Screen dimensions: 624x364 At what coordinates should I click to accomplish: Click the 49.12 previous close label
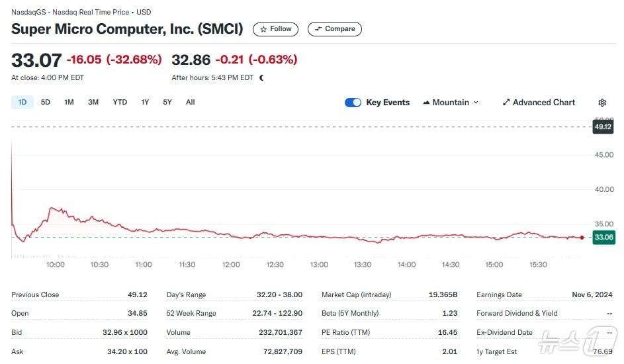[603, 126]
